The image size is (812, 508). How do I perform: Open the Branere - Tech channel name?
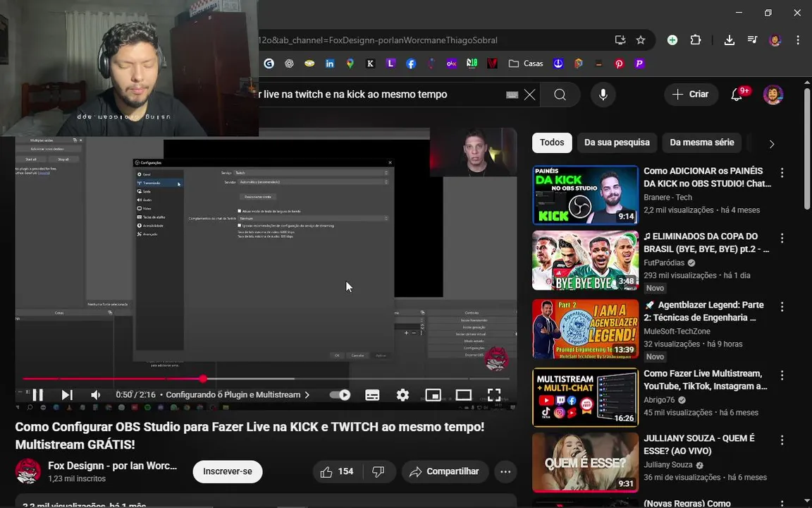(668, 198)
